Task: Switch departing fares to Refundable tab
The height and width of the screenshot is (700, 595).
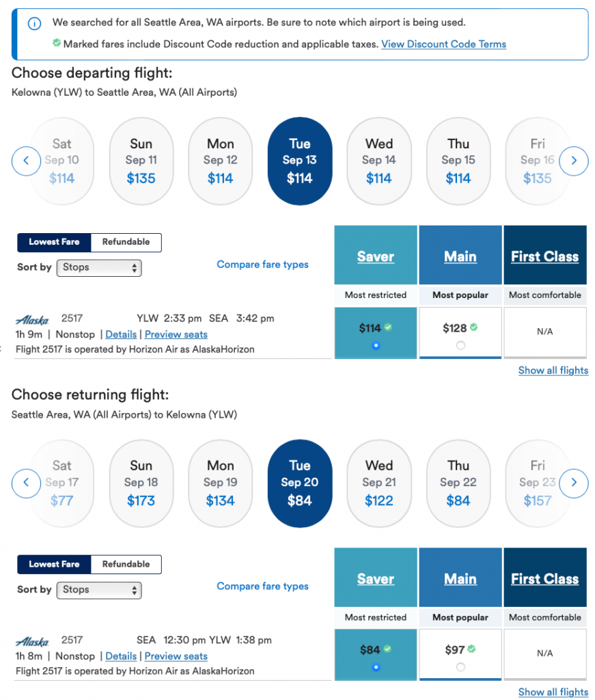Action: [126, 242]
